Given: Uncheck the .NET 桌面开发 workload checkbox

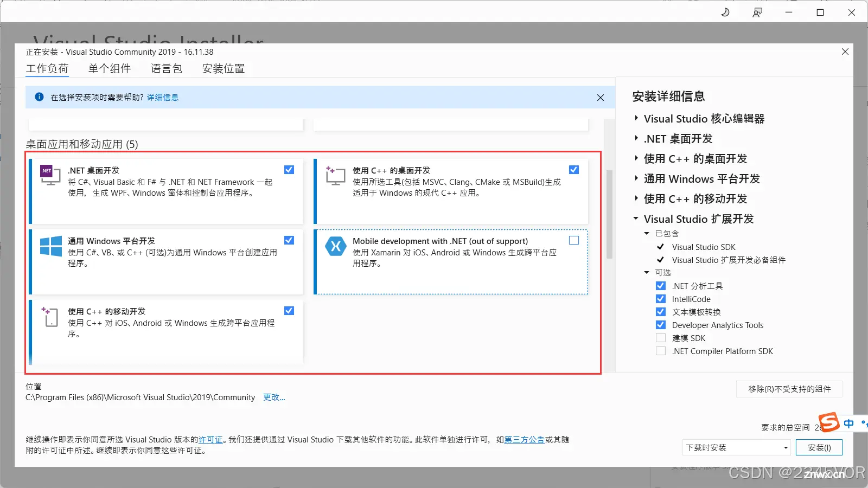Looking at the screenshot, I should (x=289, y=170).
